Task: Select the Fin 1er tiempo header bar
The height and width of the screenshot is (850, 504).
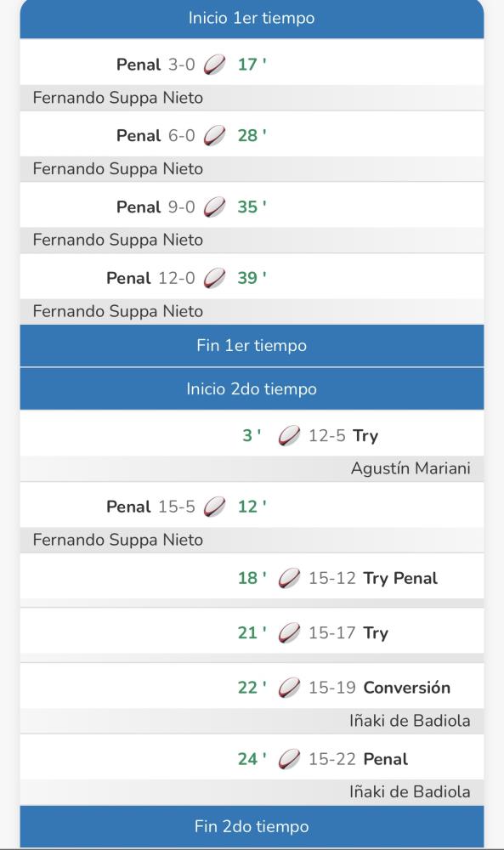Action: pos(252,345)
